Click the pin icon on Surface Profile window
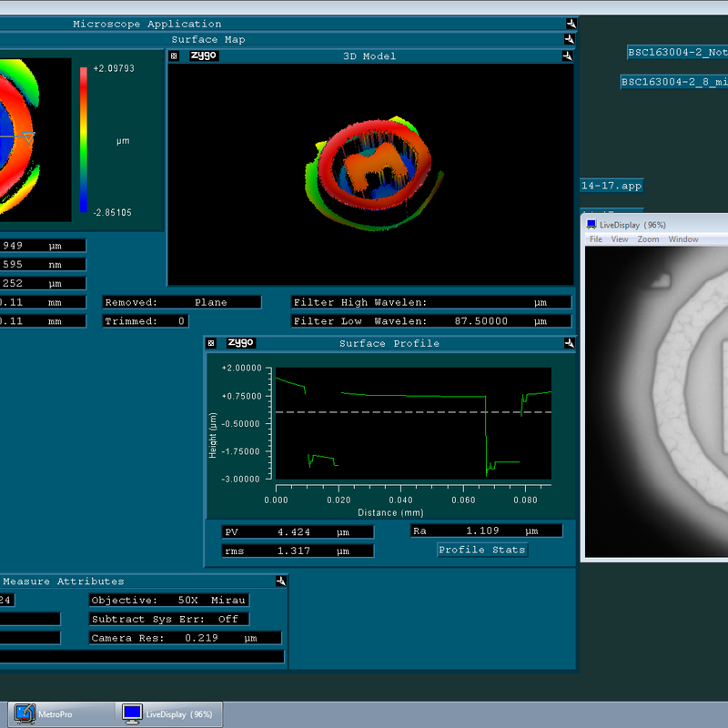This screenshot has height=728, width=728. click(569, 344)
